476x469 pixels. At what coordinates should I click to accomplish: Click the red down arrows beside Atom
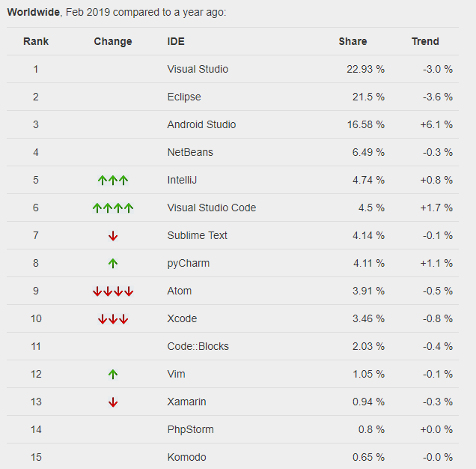tap(113, 291)
